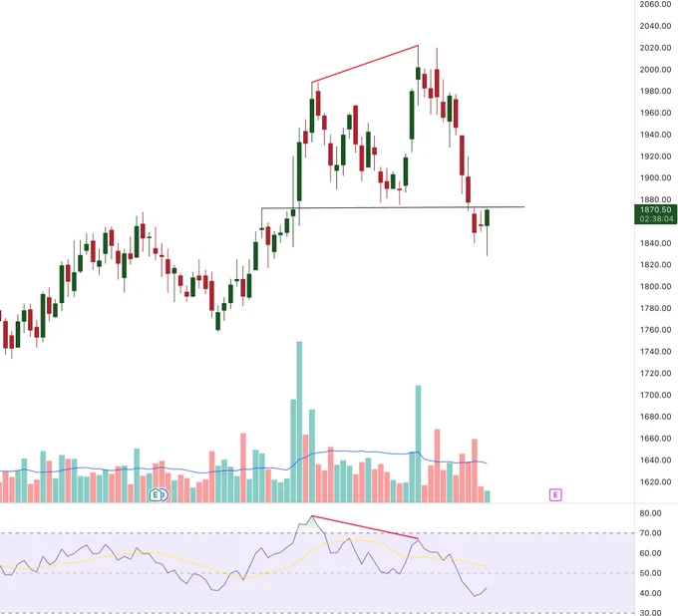Click the 1700.00 price axis label

[x=655, y=395]
